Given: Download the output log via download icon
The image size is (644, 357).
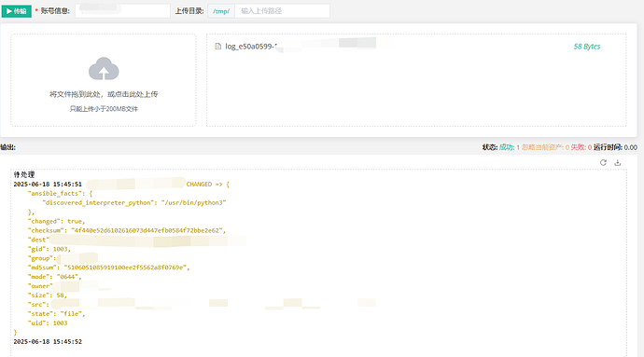Looking at the screenshot, I should (617, 162).
